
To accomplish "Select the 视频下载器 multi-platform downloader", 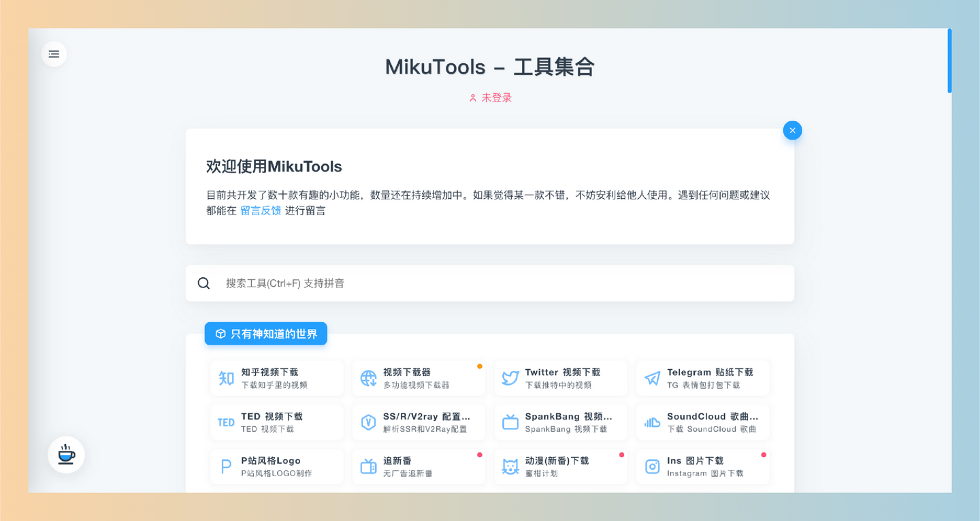I will point(419,378).
